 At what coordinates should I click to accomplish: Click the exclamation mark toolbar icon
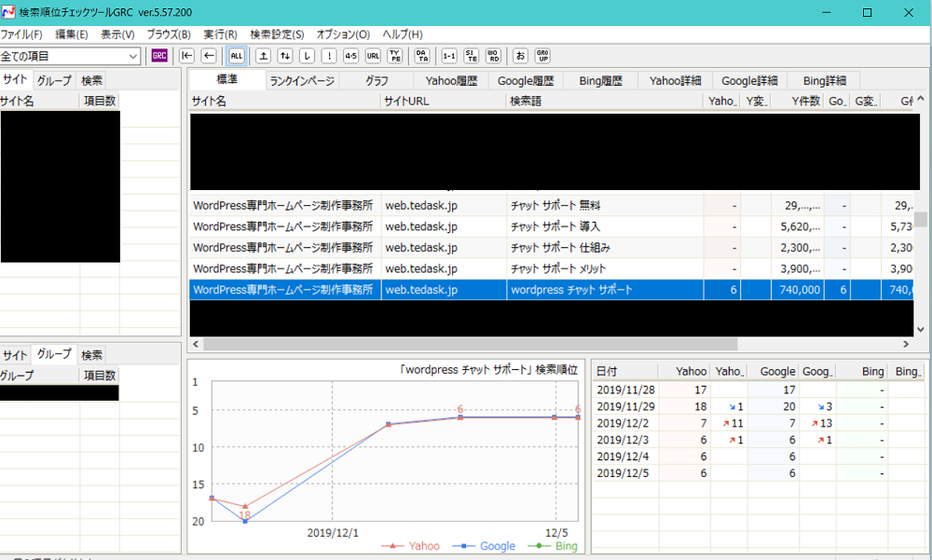point(328,56)
